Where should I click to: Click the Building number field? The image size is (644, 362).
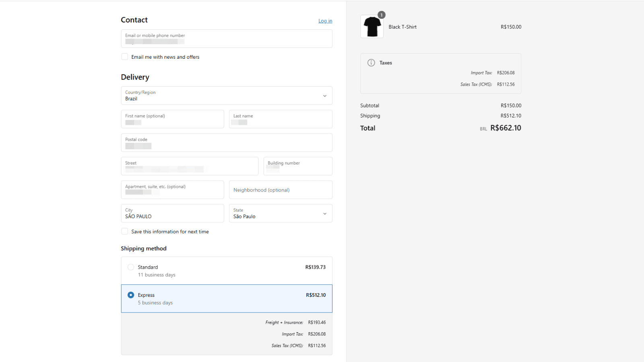coord(297,166)
